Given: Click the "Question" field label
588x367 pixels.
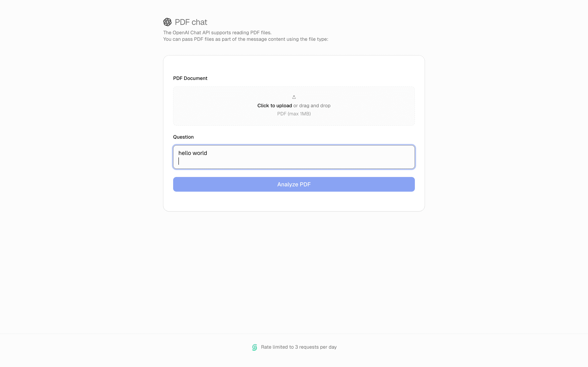Looking at the screenshot, I should point(183,137).
